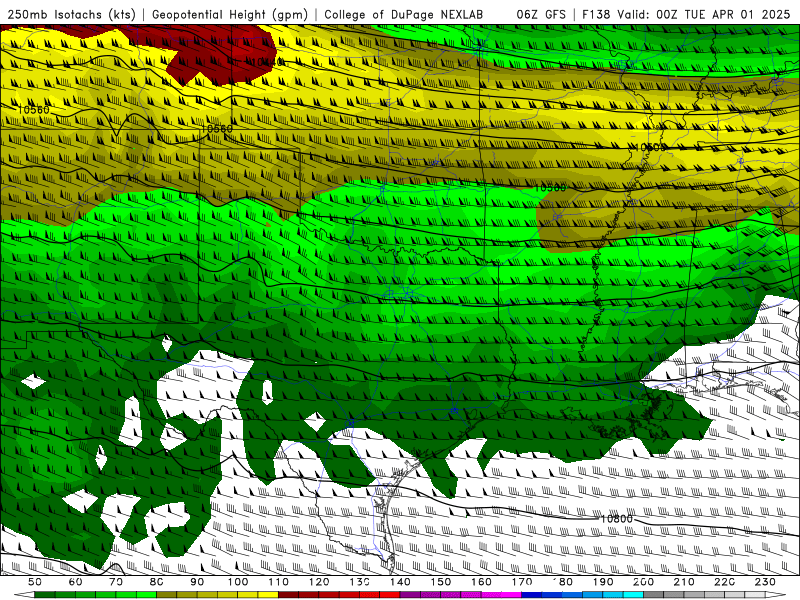Click the bright yellow swatch just before 110 kts
Screen dimensions: 800x600
[x=268, y=595]
